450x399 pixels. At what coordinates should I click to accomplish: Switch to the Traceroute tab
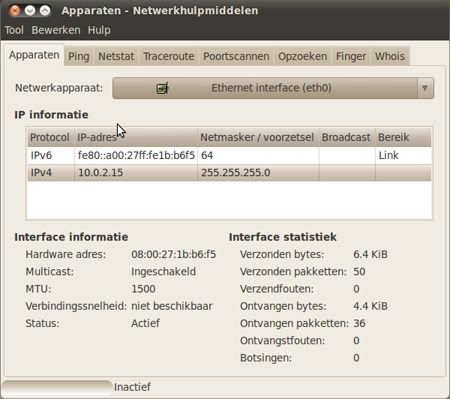pos(169,56)
